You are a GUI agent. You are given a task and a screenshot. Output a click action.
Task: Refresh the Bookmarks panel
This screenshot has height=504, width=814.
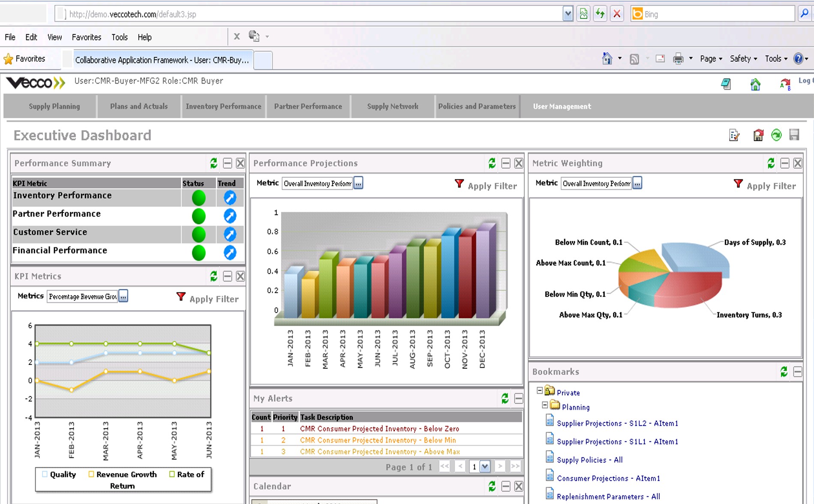[784, 372]
